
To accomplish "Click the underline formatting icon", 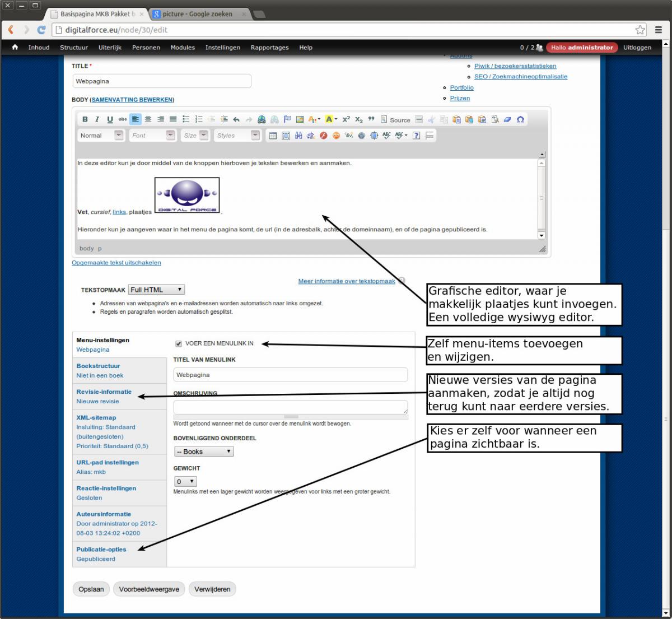I will (110, 119).
